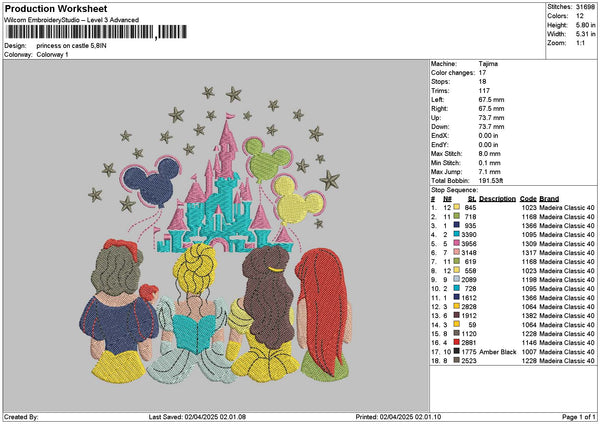Click the thread code 1309

(529, 244)
